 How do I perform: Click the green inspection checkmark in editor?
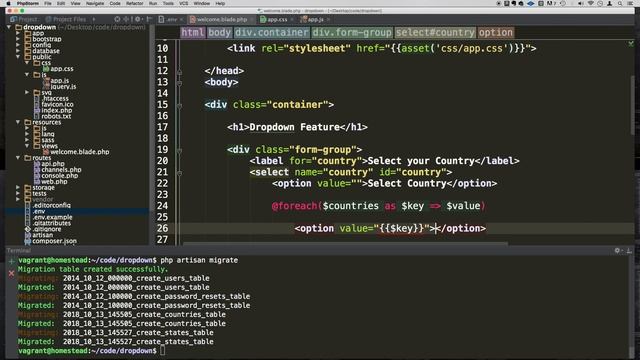tap(631, 43)
